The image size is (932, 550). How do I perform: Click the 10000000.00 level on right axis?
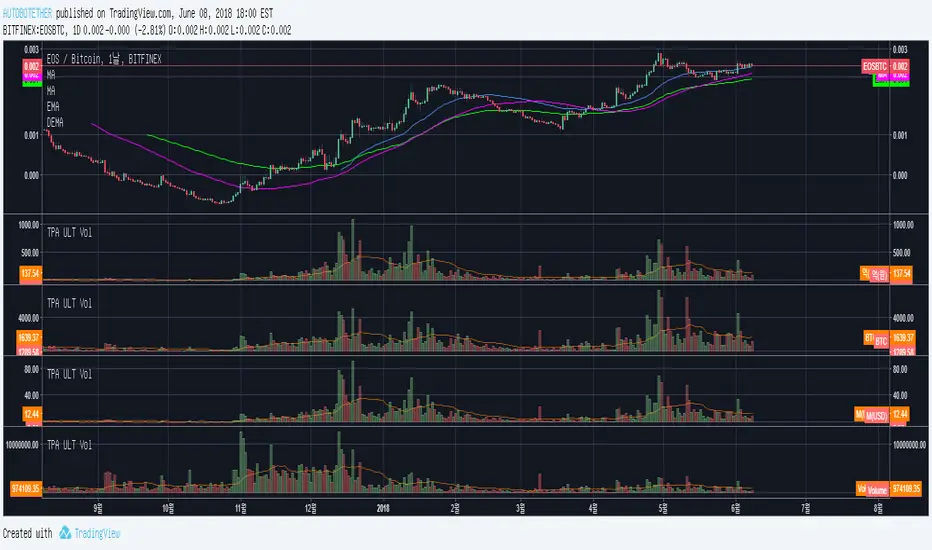(x=909, y=445)
